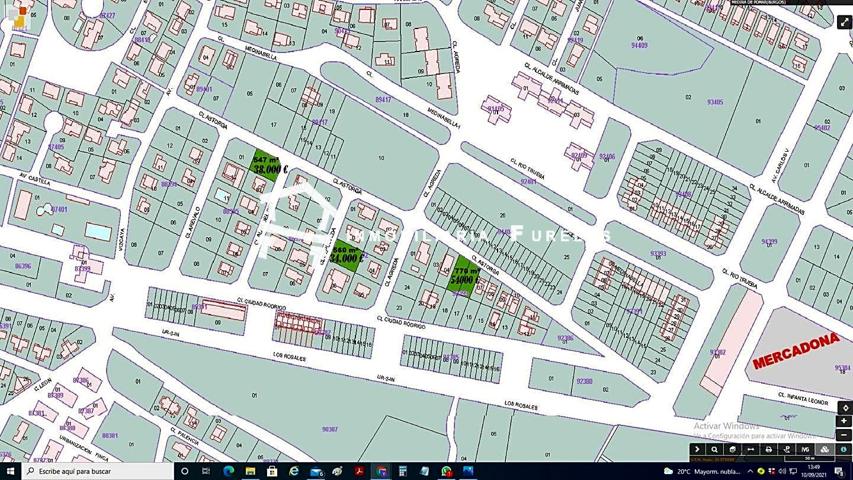Open Microsoft Edge from taskbar

(228, 471)
